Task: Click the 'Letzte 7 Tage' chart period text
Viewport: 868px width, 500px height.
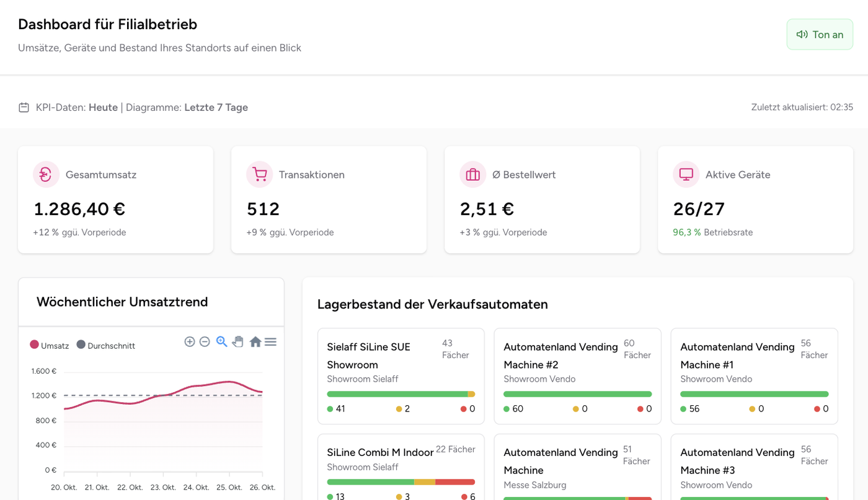Action: coord(216,107)
